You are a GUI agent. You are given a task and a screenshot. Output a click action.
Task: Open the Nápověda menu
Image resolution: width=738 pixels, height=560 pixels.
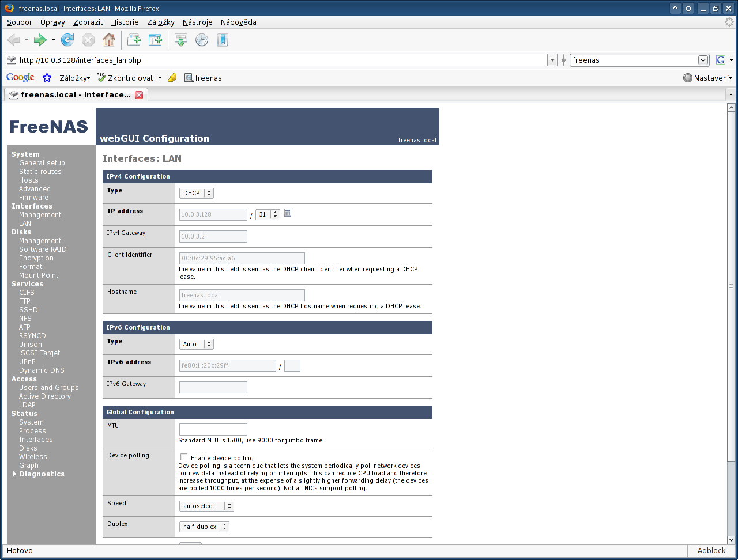[x=239, y=22]
